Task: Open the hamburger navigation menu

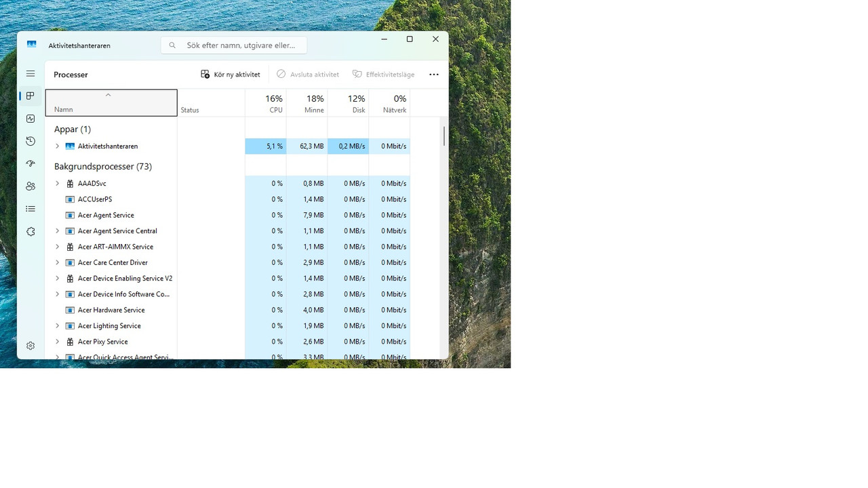Action: (x=31, y=73)
